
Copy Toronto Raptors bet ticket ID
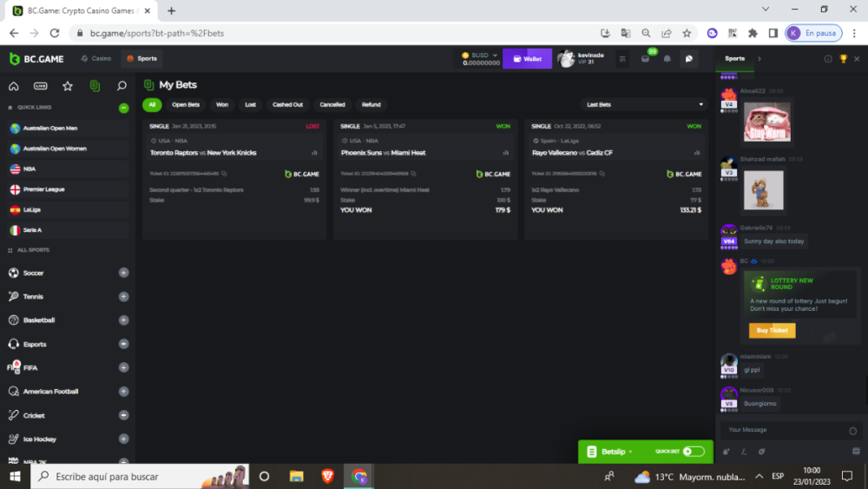click(223, 174)
